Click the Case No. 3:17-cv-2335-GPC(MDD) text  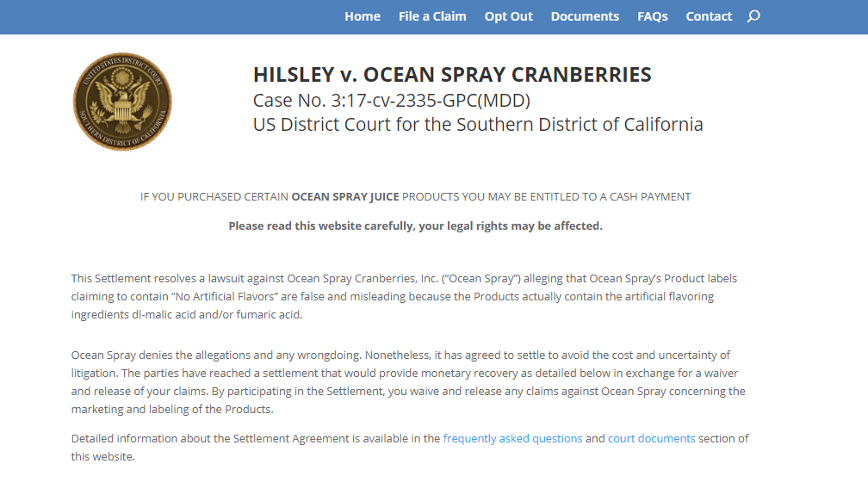pyautogui.click(x=391, y=100)
